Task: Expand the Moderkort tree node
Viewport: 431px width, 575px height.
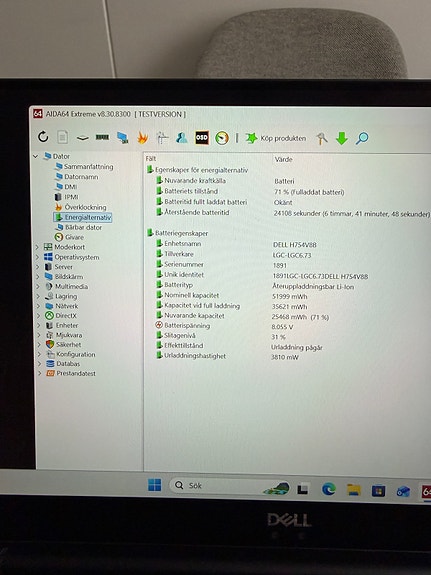Action: click(x=37, y=247)
